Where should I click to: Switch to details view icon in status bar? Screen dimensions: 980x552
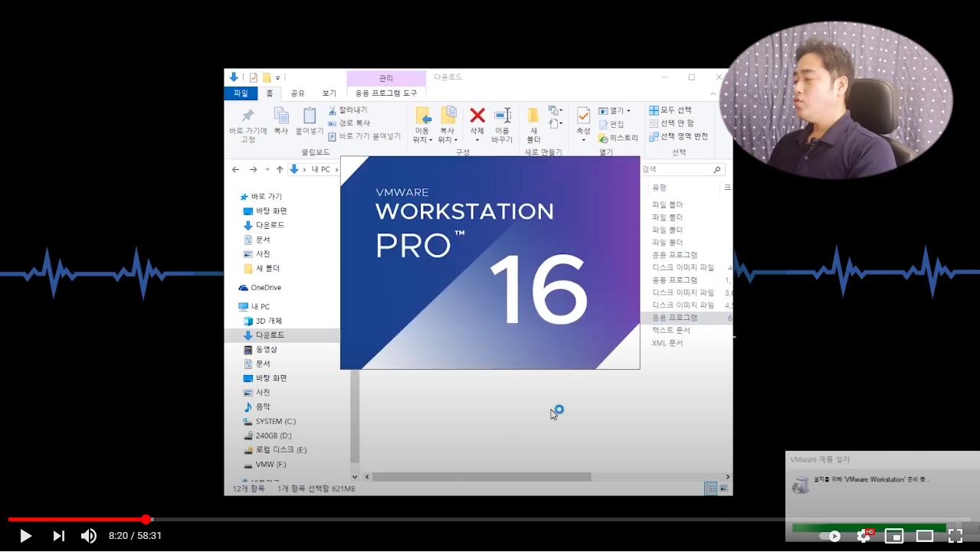[x=710, y=488]
